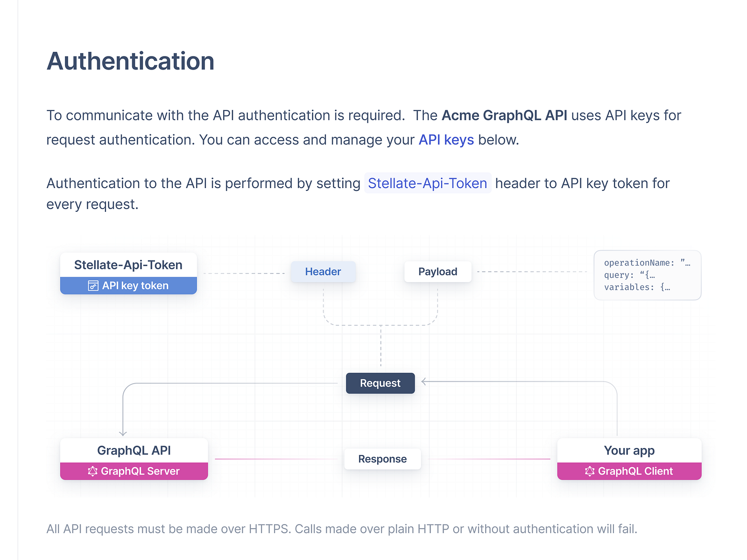Click the highlighted Stellate-Api-Token inline code
747x560 pixels.
pos(427,183)
